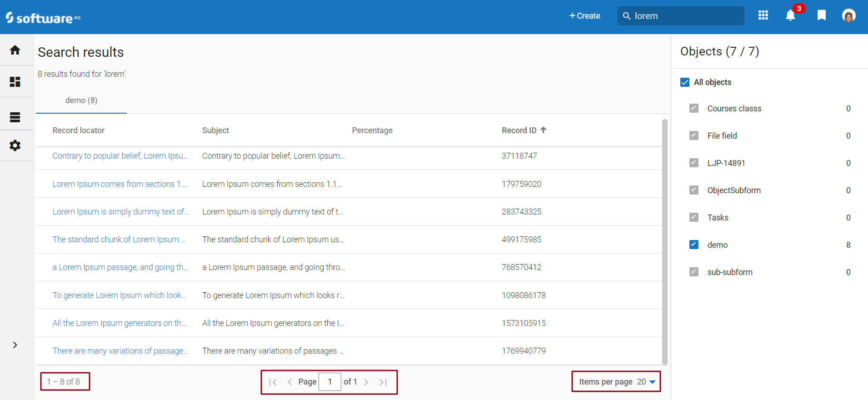Screen dimensions: 868x400
Task: Open the Home sidebar icon
Action: pyautogui.click(x=15, y=50)
